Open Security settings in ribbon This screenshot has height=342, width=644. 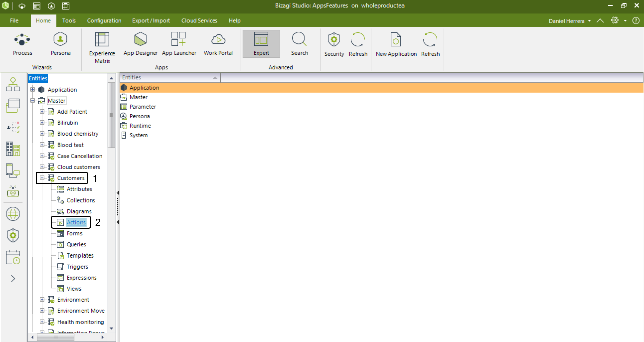[x=334, y=45]
